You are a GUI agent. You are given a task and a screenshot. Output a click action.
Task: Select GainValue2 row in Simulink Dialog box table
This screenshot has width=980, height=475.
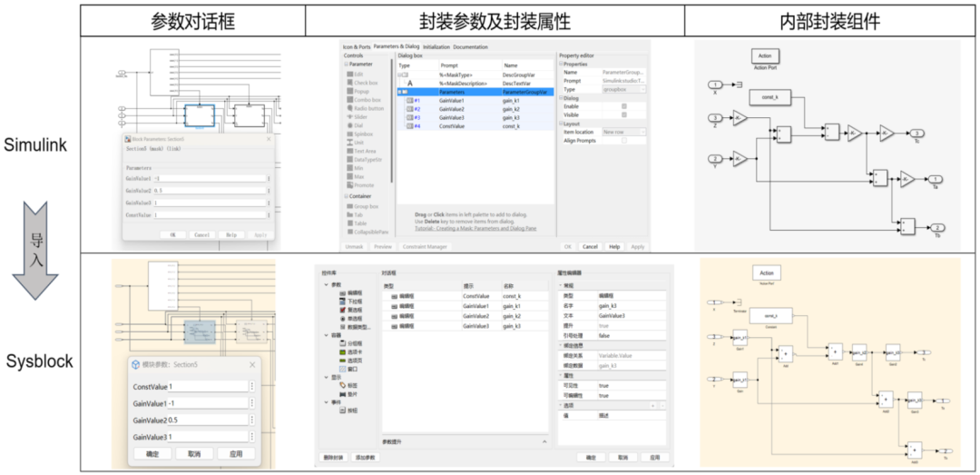click(475, 109)
